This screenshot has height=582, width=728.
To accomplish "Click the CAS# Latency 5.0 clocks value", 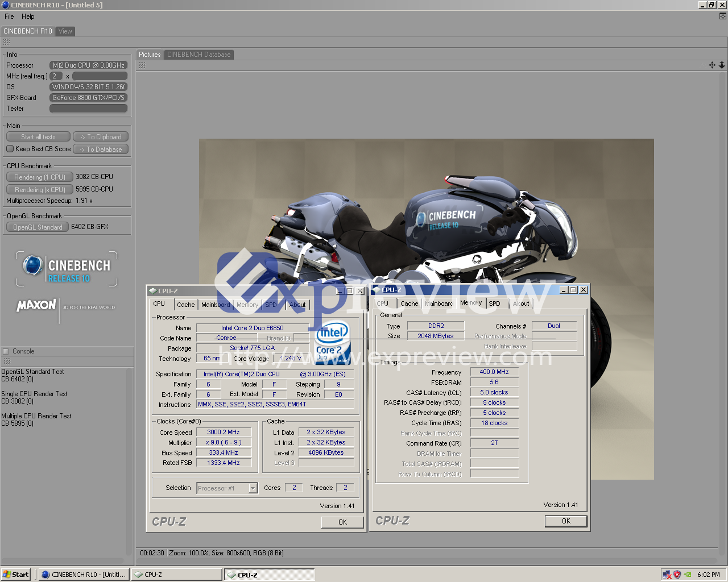I will point(494,392).
